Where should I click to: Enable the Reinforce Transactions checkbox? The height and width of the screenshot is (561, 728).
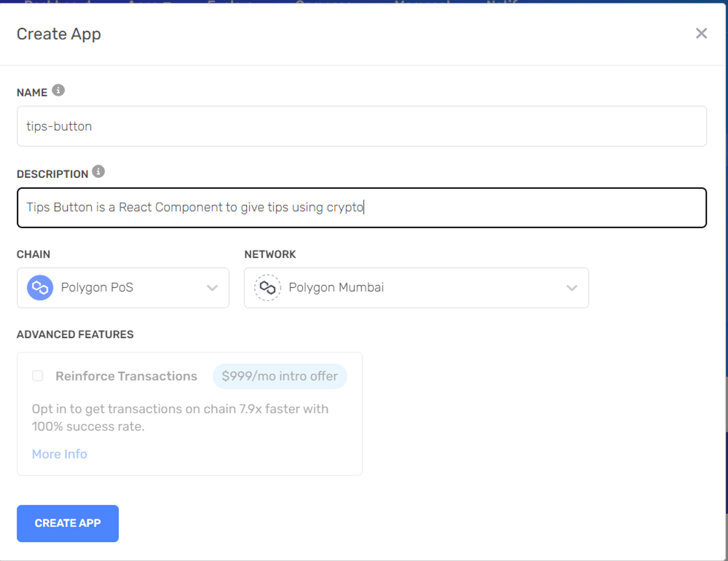point(37,376)
